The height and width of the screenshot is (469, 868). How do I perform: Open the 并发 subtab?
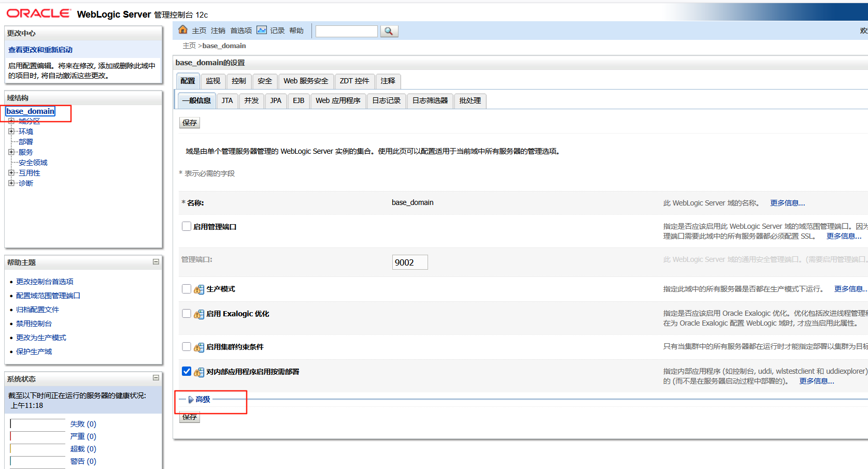click(251, 101)
